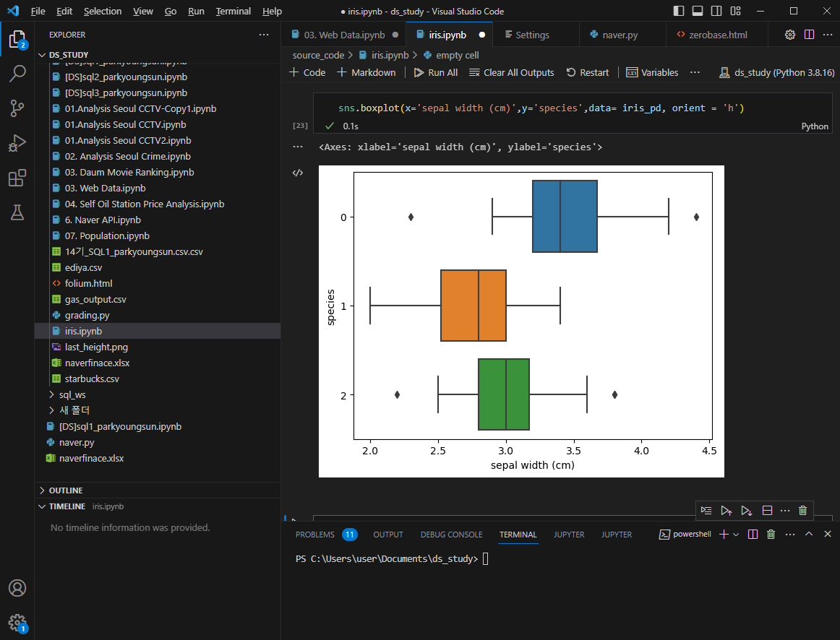Toggle secondary side bar layout icon

click(x=716, y=11)
